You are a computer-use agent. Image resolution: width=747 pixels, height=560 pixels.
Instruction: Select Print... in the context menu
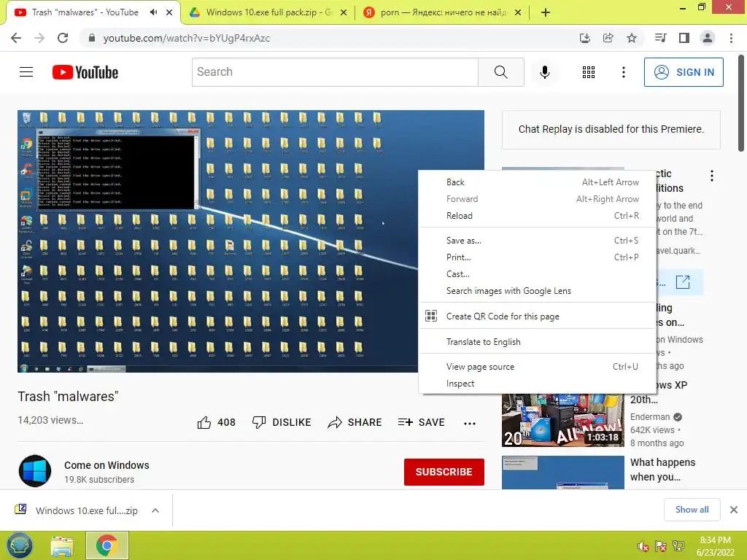click(538, 257)
